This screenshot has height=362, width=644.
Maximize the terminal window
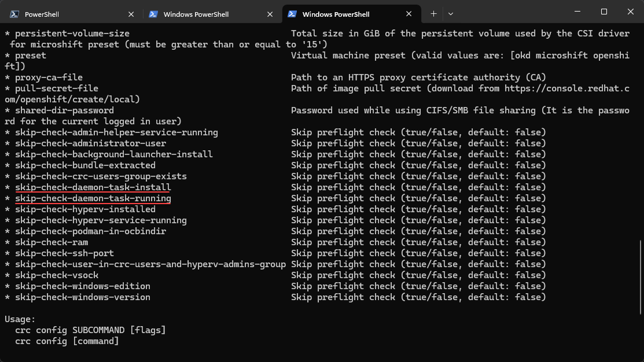tap(604, 12)
